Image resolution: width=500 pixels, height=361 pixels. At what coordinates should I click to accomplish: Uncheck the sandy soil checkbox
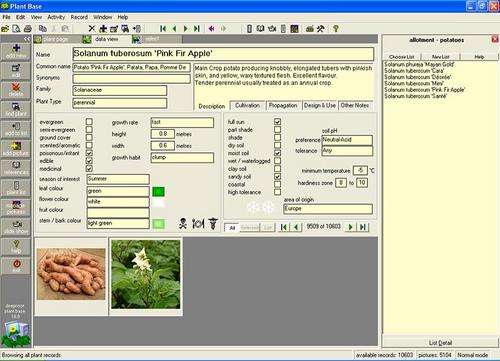tap(277, 176)
